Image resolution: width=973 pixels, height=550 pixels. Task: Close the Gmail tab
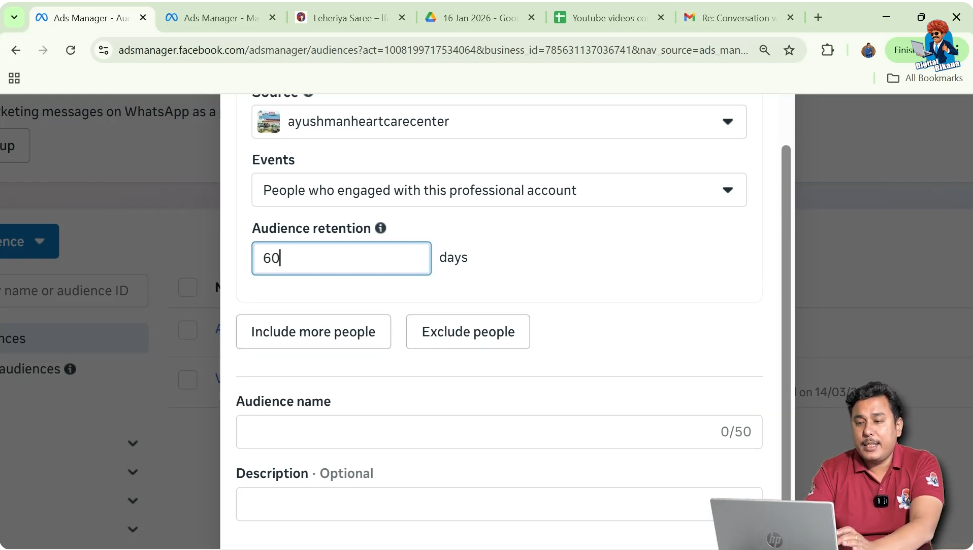click(x=791, y=18)
